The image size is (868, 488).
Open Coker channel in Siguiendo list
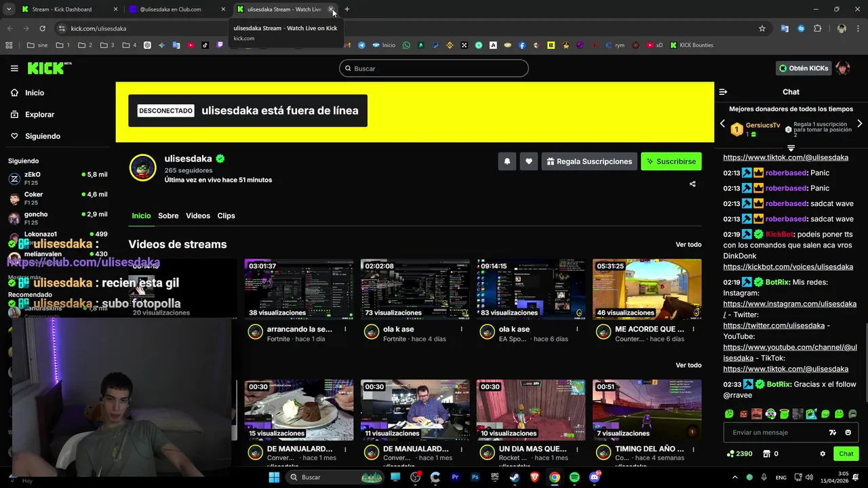tap(58, 199)
